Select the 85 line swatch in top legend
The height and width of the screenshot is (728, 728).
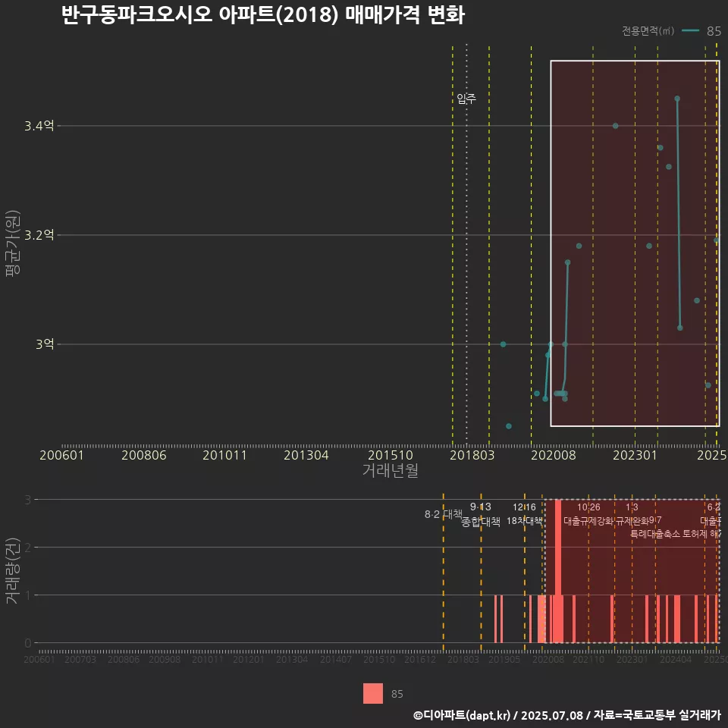click(x=690, y=30)
